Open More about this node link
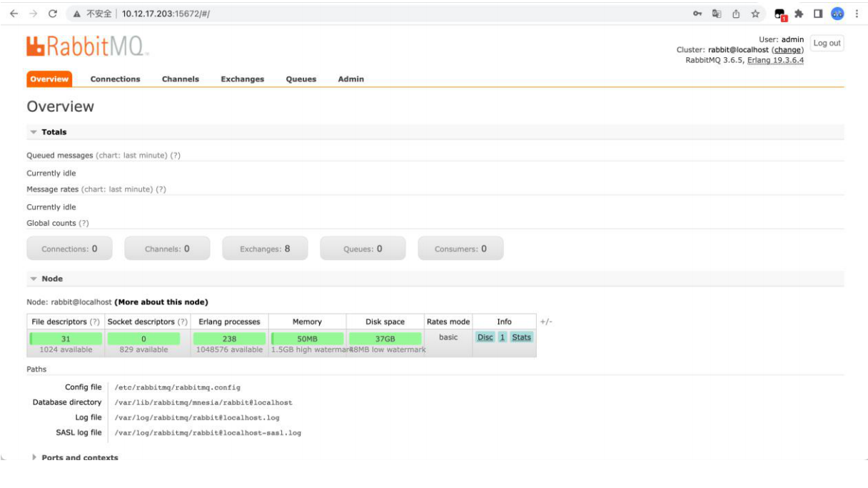 coord(161,302)
